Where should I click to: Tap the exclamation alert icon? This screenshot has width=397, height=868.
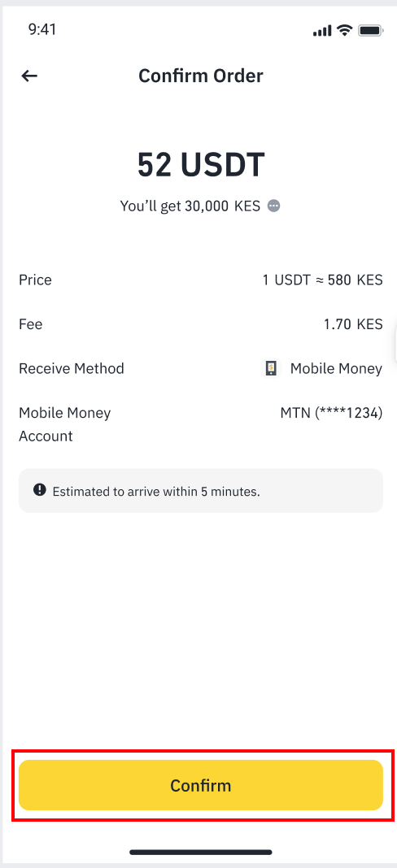39,490
